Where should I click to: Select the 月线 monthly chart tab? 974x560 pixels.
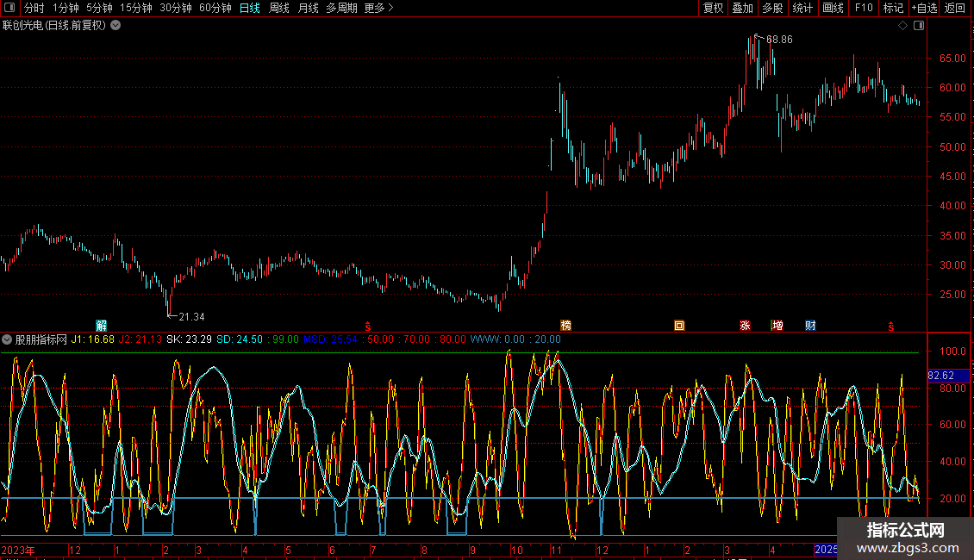pyautogui.click(x=308, y=8)
